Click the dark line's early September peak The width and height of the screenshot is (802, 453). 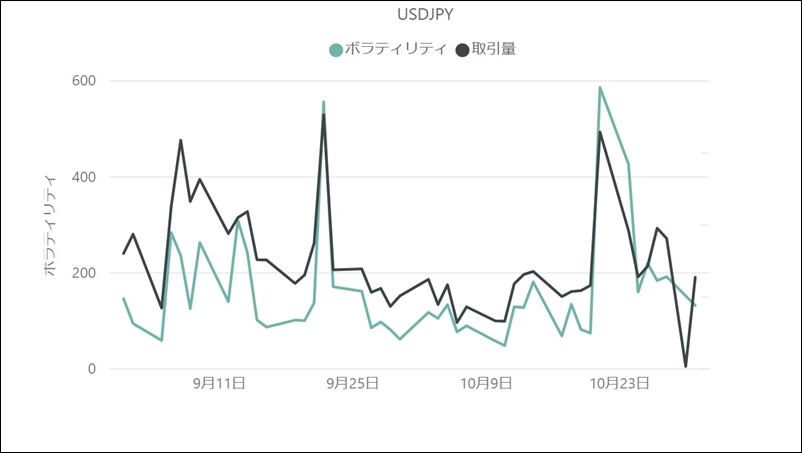[x=181, y=140]
